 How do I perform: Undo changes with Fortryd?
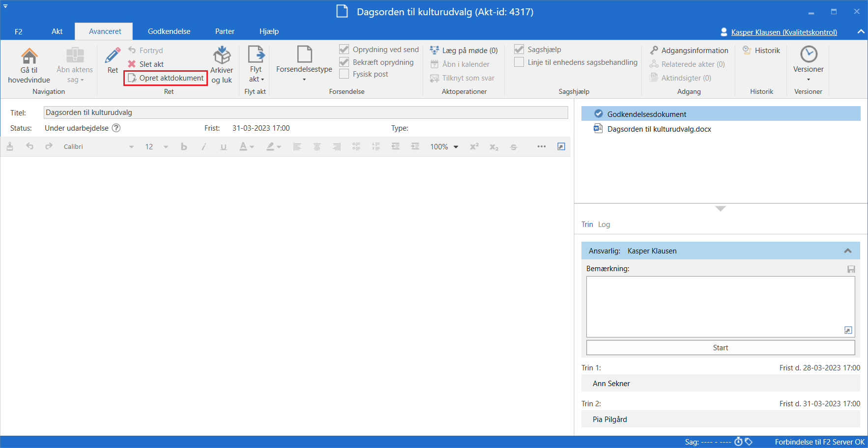tap(145, 50)
